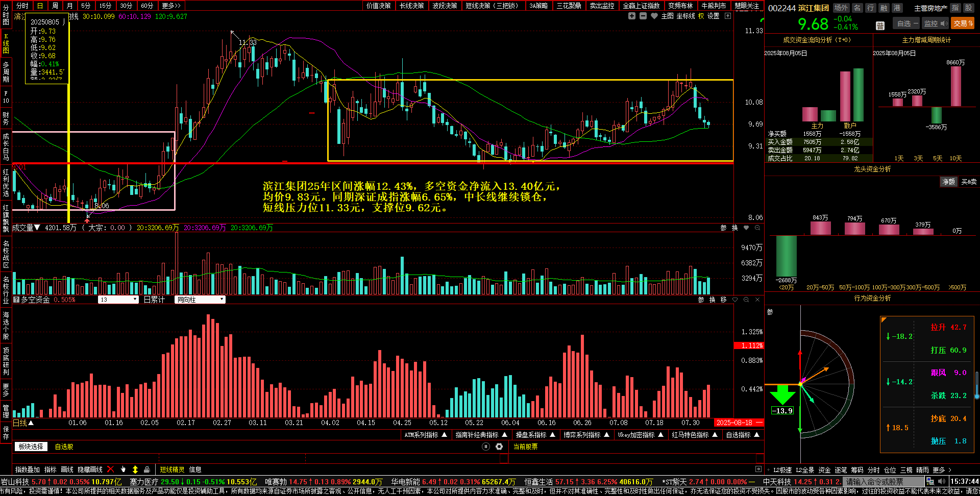The height and width of the screenshot is (496, 980).
Task: Toggle 自选 to remove from watchlist
Action: point(907,23)
